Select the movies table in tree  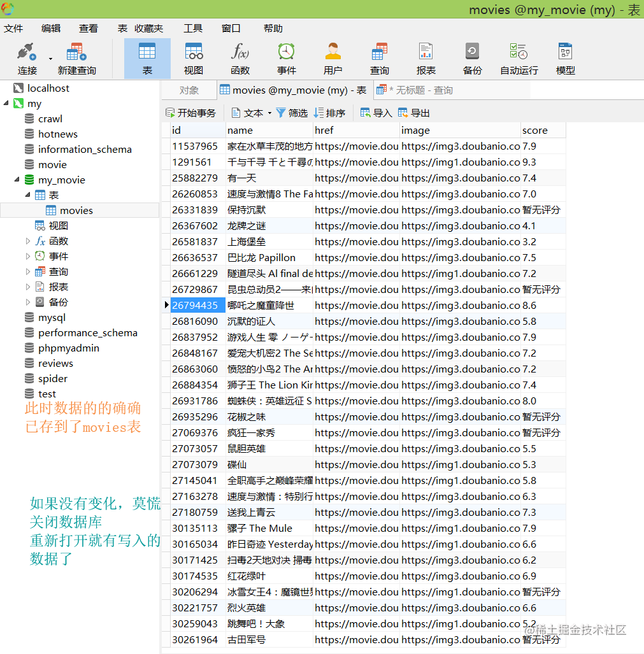click(x=76, y=210)
